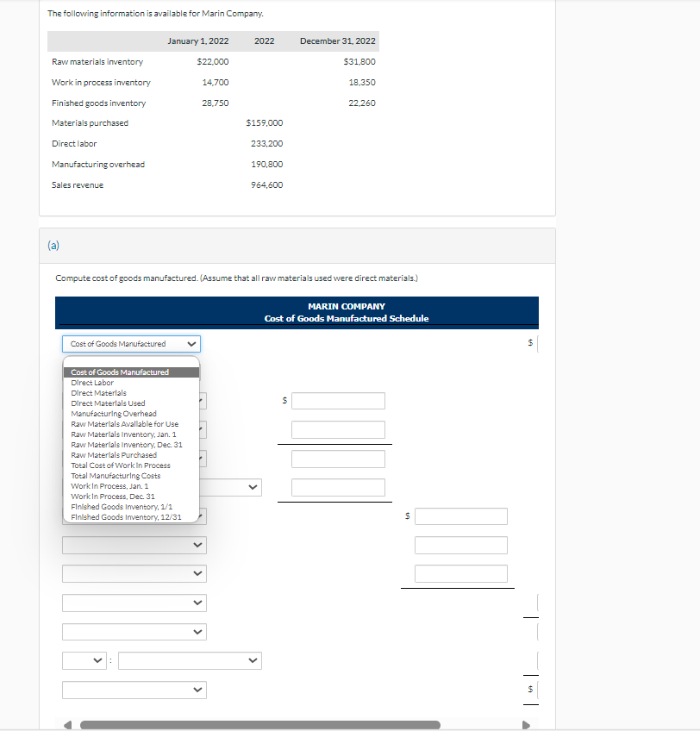Open the second grey account dropdown
Screen dimensions: 700x731
pos(134,574)
